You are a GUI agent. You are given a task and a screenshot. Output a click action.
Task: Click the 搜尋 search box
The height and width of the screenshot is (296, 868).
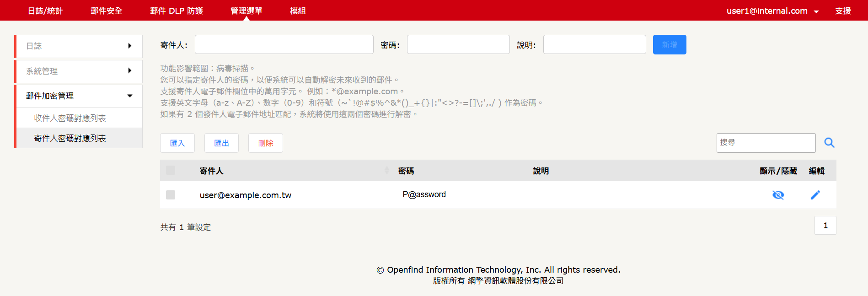pos(766,143)
